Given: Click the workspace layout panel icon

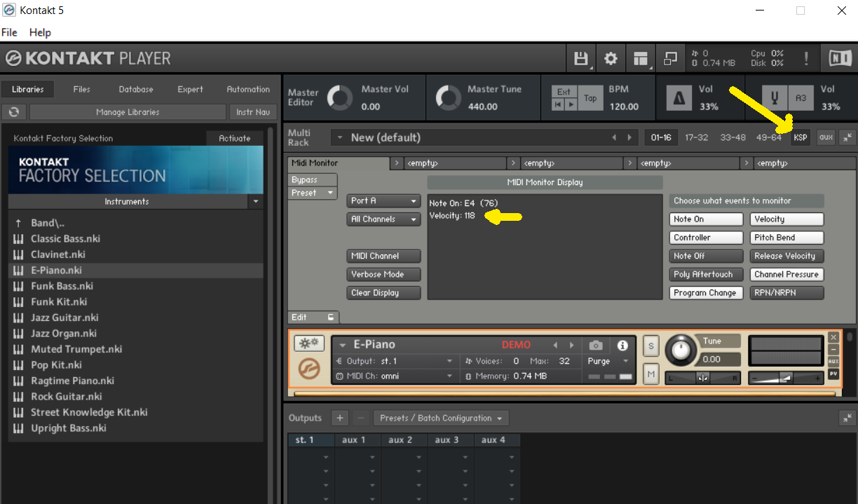Looking at the screenshot, I should click(x=640, y=59).
